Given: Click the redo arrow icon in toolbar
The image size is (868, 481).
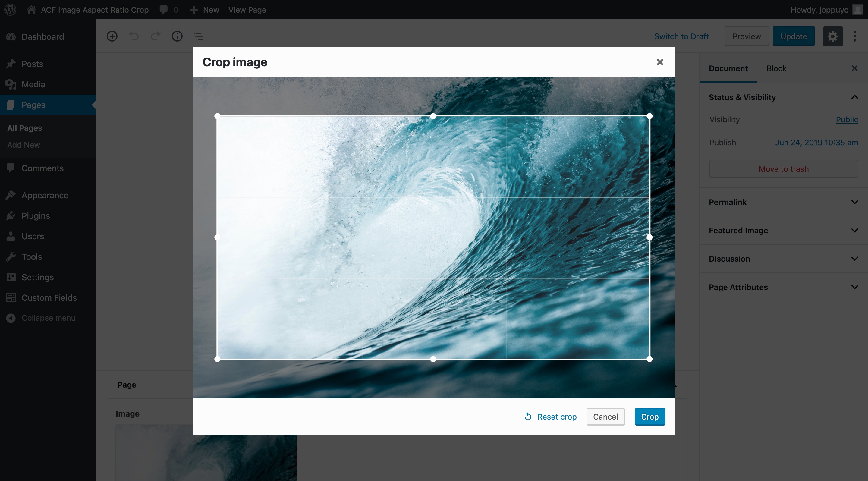Looking at the screenshot, I should click(x=155, y=36).
